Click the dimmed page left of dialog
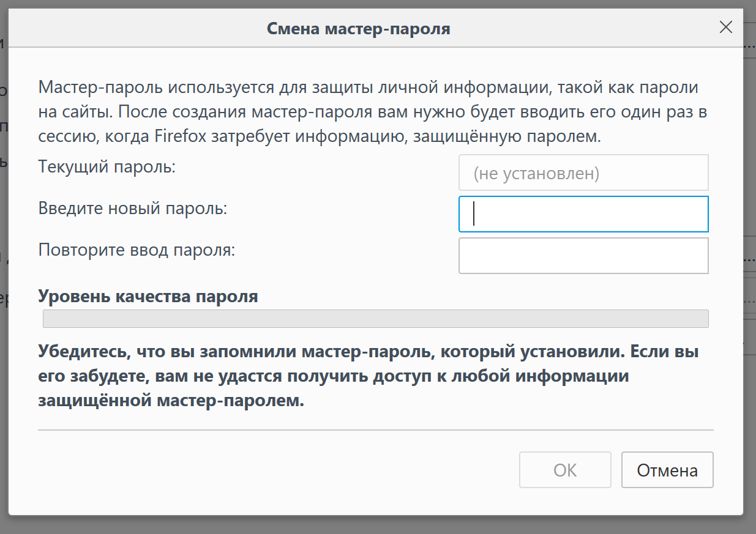The image size is (756, 534). point(4,245)
